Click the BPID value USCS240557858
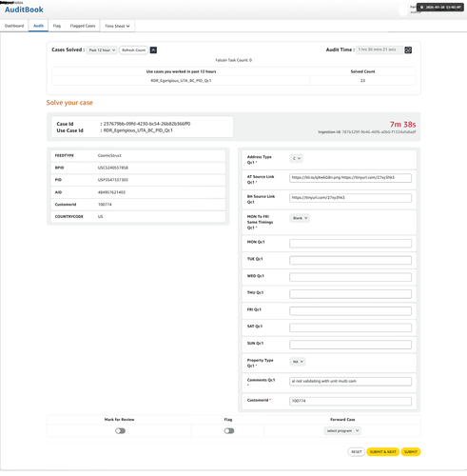467x476 pixels. click(x=113, y=168)
